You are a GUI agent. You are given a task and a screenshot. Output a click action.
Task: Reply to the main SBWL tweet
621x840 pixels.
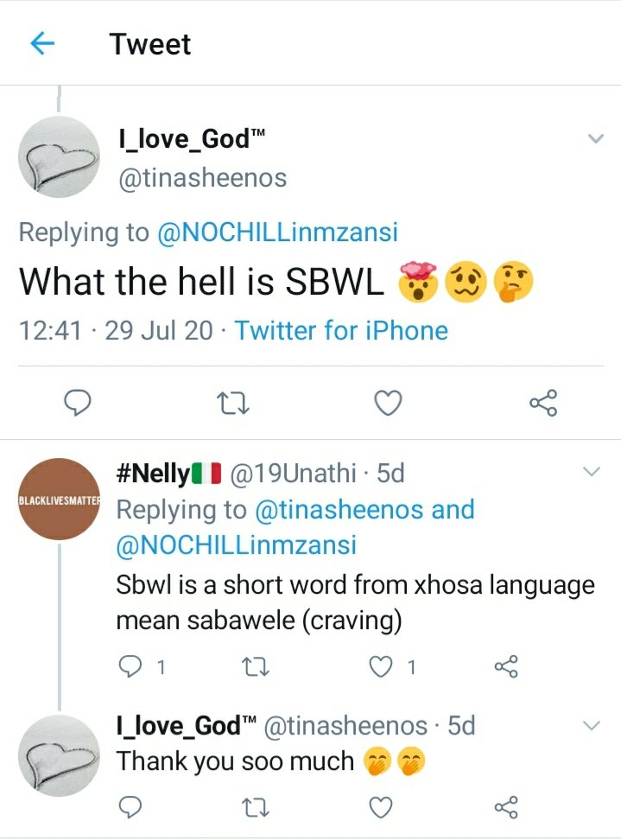point(77,403)
